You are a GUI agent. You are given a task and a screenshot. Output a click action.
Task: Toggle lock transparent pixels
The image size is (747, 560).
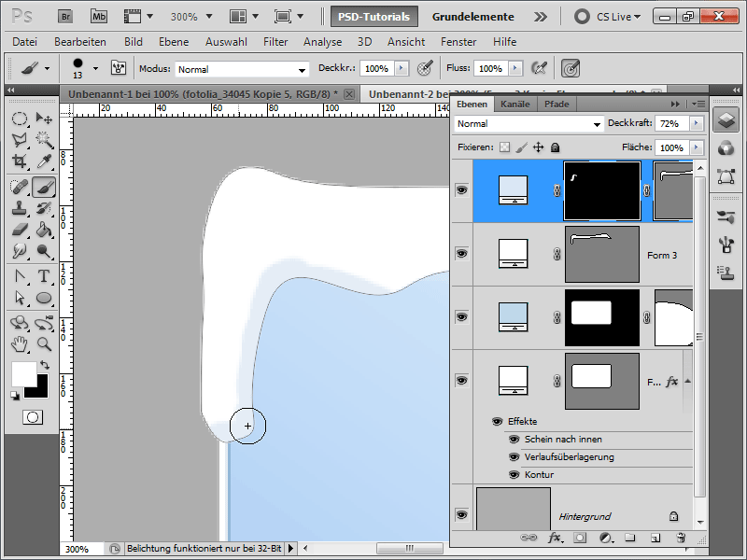(504, 147)
